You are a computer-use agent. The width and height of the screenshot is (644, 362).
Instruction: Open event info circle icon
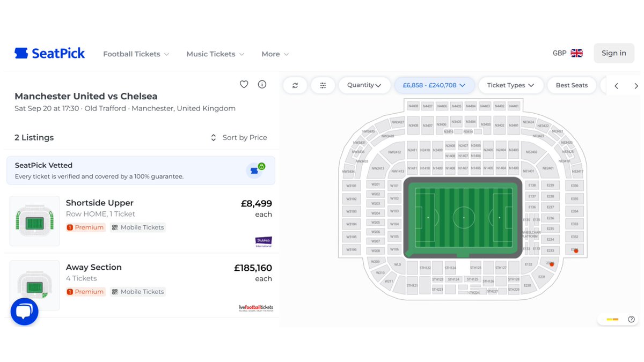(x=262, y=84)
